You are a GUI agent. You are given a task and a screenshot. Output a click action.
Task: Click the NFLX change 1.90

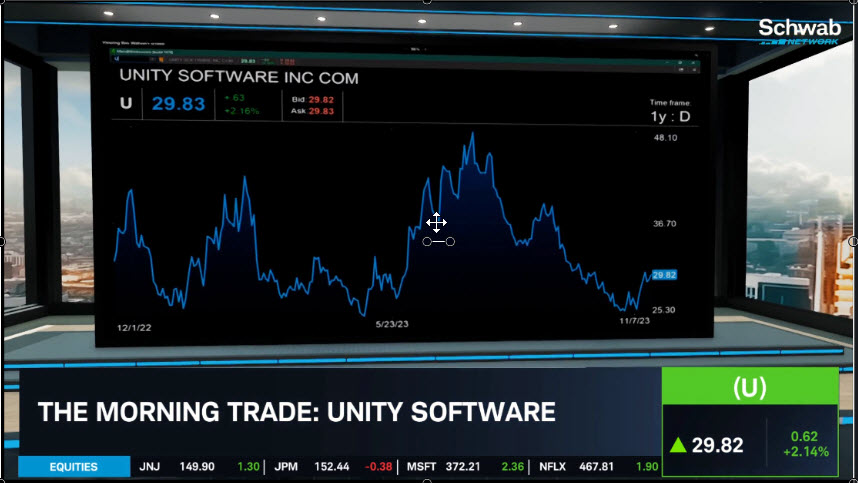[647, 467]
